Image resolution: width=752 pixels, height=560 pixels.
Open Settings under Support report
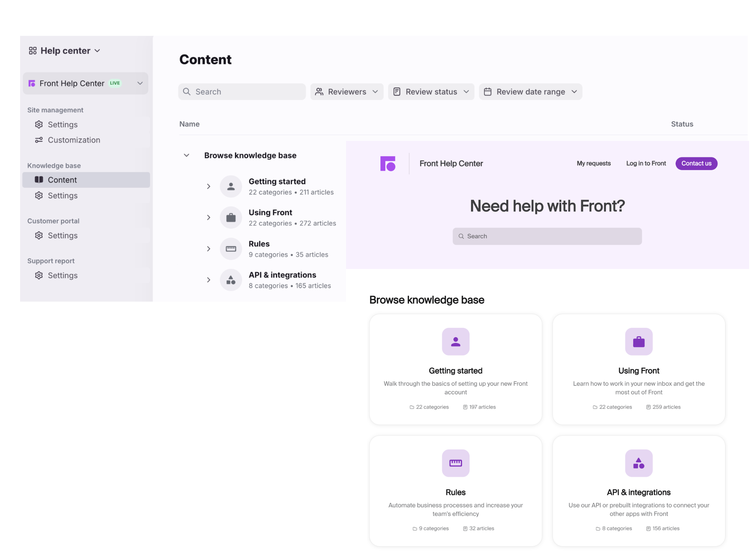click(x=86, y=276)
